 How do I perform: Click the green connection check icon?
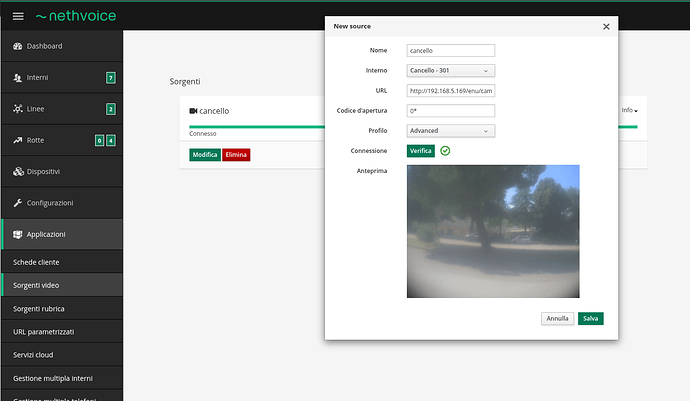445,151
